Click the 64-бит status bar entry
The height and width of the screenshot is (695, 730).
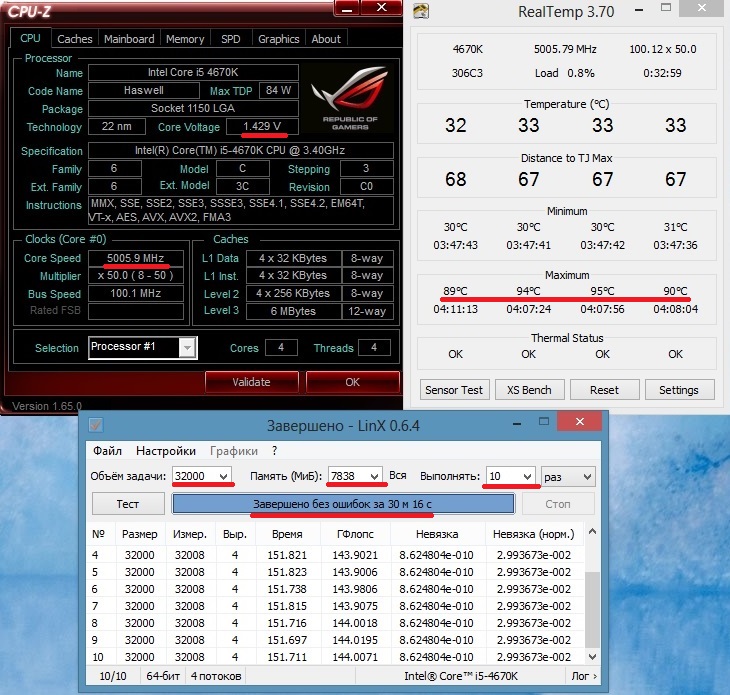click(163, 676)
